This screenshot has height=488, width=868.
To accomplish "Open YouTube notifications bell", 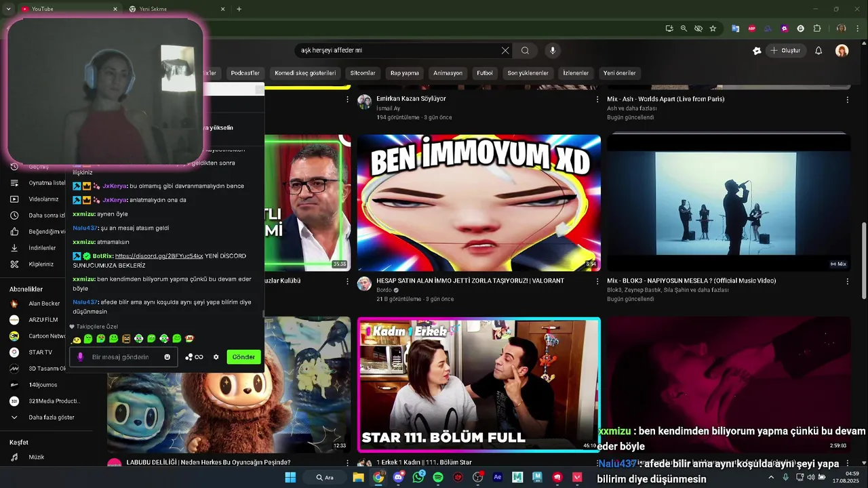I will point(818,51).
